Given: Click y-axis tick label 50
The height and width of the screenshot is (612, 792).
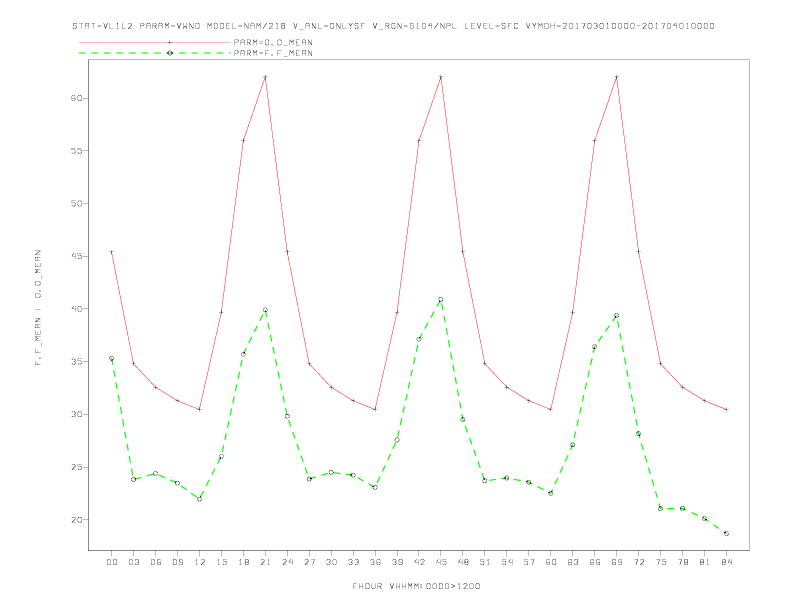Looking at the screenshot, I should click(x=76, y=203).
